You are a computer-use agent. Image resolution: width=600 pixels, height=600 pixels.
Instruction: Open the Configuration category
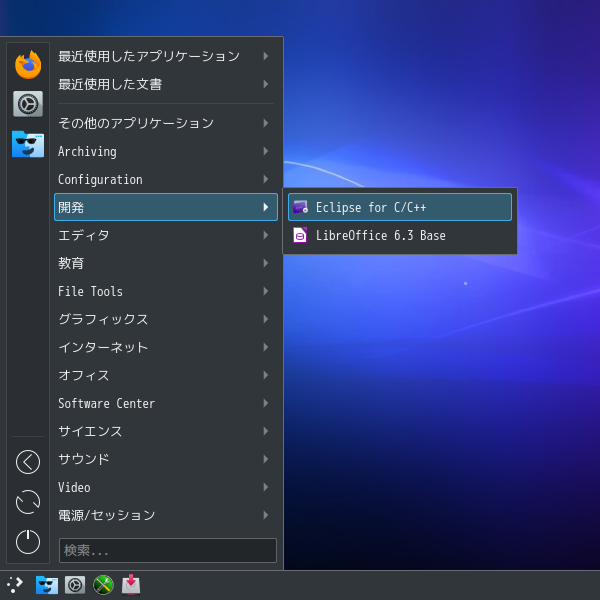[166, 179]
